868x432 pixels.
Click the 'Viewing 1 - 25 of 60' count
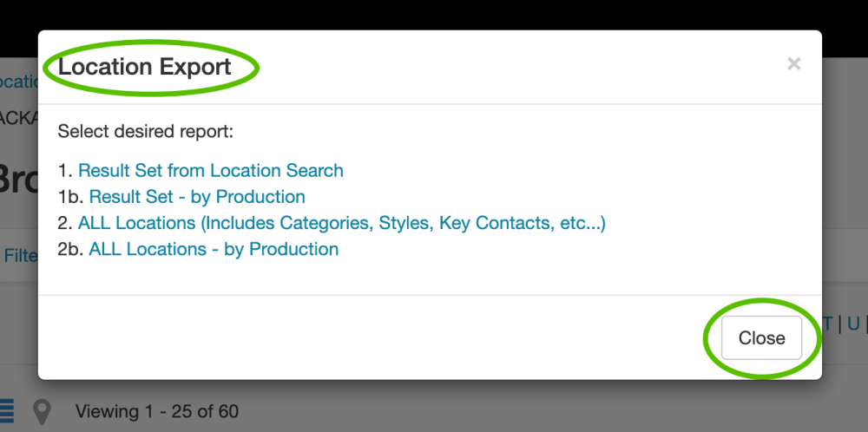(x=157, y=411)
